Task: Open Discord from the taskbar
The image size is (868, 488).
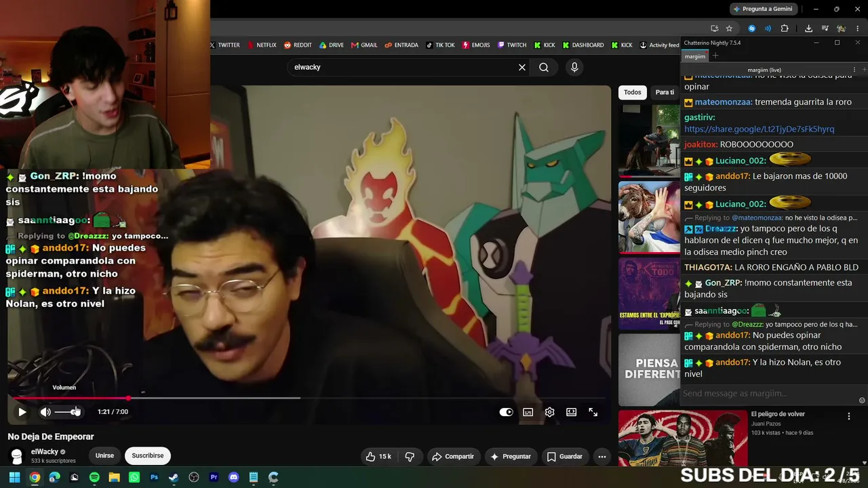Action: click(234, 477)
